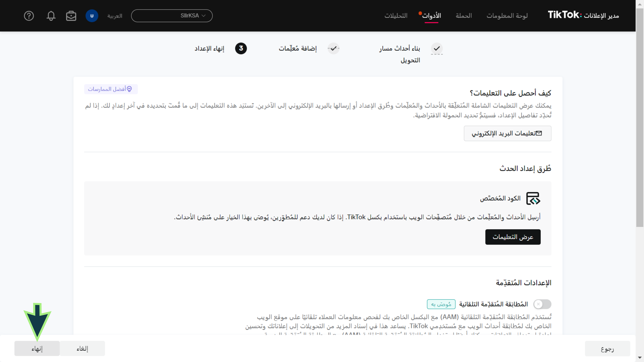Screen dimensions: 644x362
Task: Enable Automatic Advanced Matching toggle
Action: [x=542, y=304]
